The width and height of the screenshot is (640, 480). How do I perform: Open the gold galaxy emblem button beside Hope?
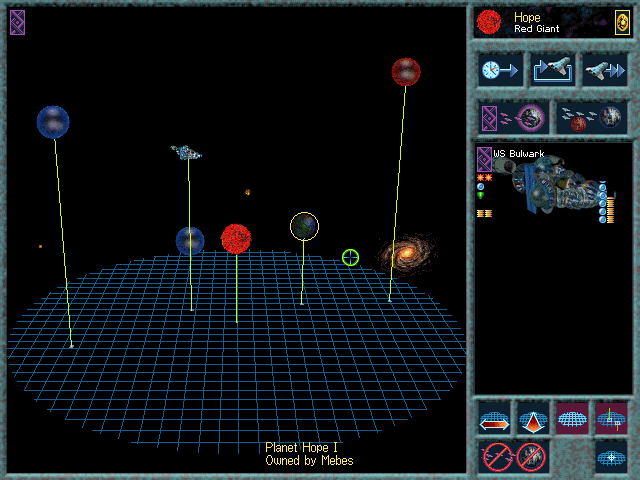(x=622, y=22)
